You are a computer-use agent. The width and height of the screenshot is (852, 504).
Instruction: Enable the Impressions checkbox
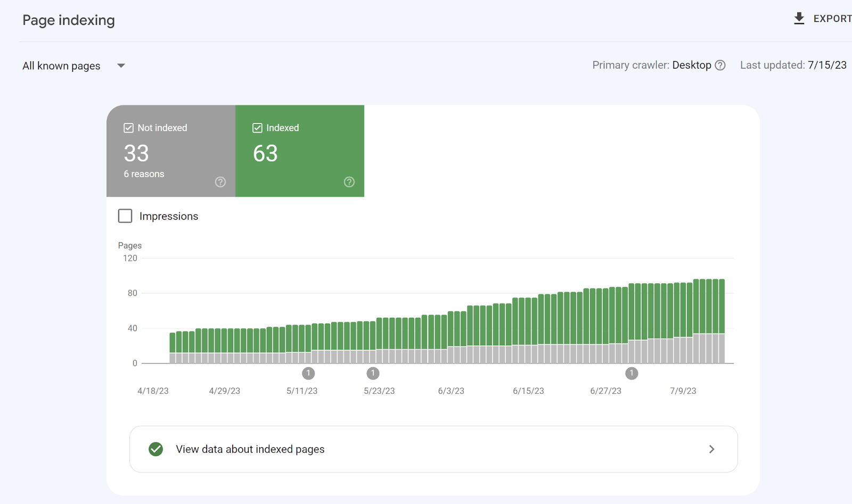[x=125, y=216]
